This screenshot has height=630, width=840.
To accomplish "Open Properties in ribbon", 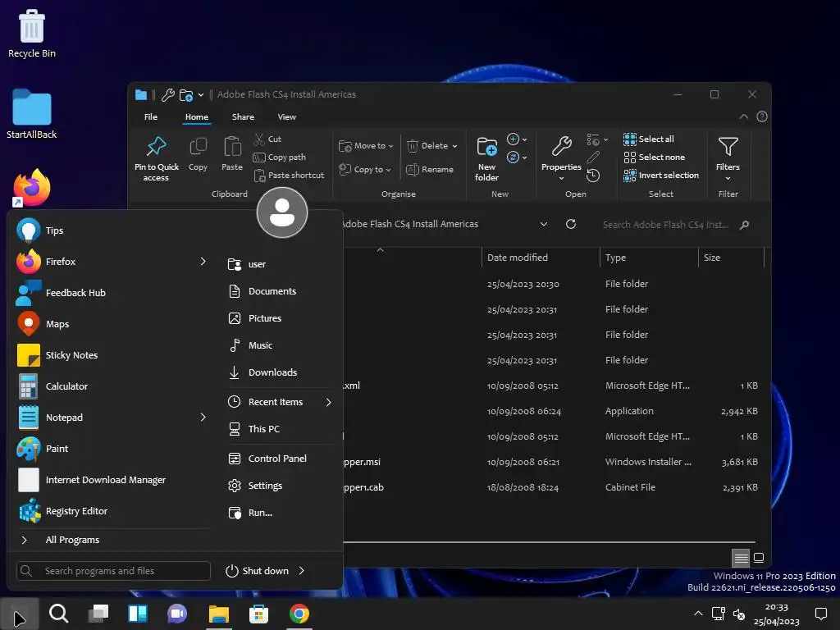I will click(561, 157).
